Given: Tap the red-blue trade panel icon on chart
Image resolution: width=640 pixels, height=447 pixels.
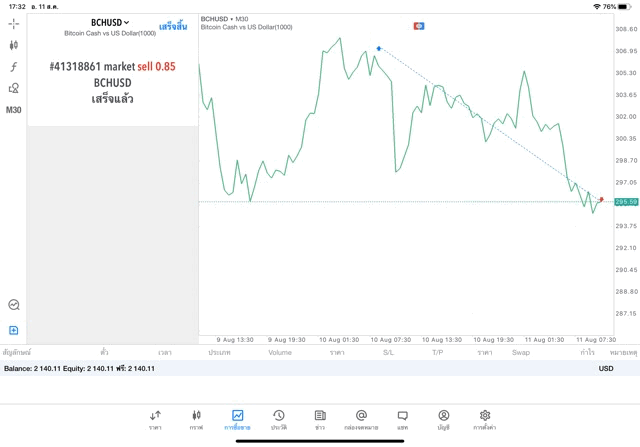Looking at the screenshot, I should (x=419, y=26).
